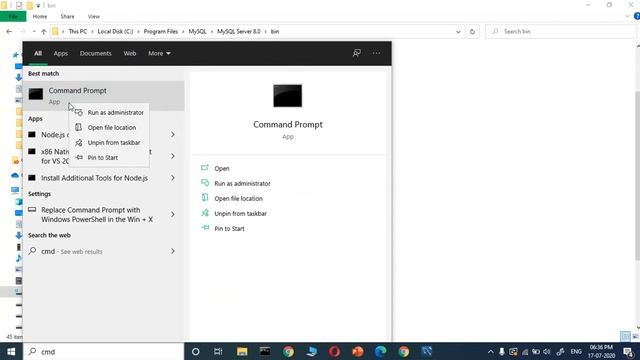Click Run as administrator in preview pane

coord(242,183)
